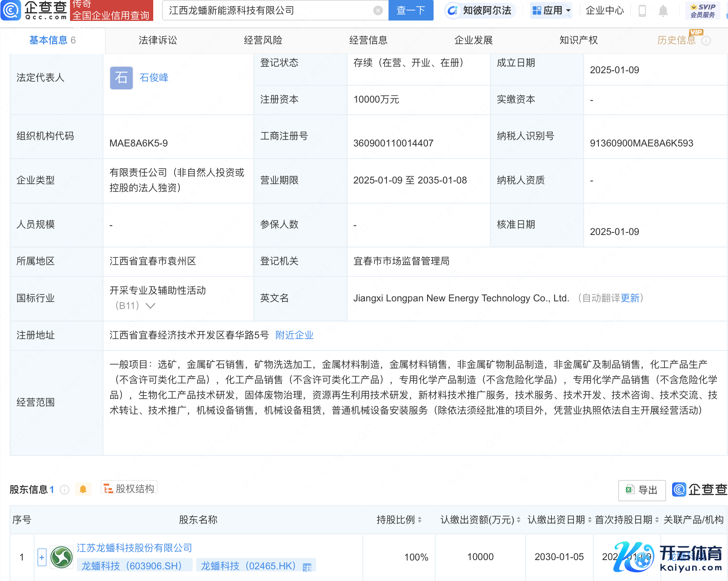This screenshot has width=728, height=581.
Task: Switch to the 知识产权 tab
Action: [x=578, y=40]
